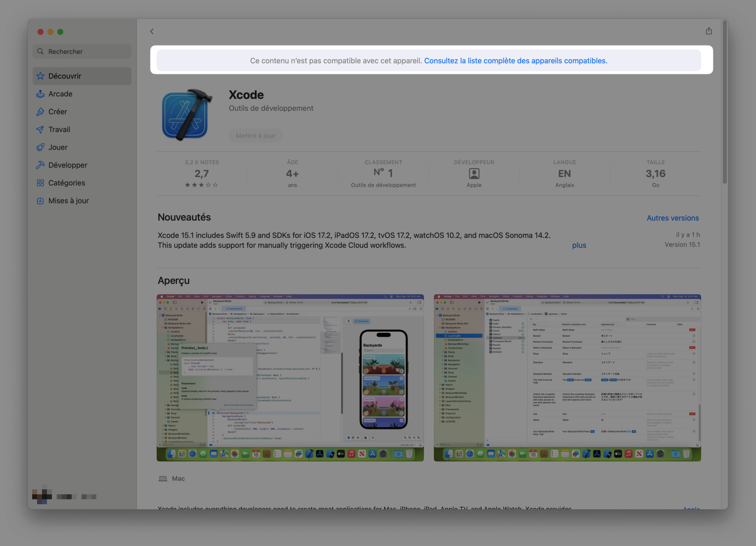Click the Créer paintbrush icon
The width and height of the screenshot is (756, 546).
point(40,112)
